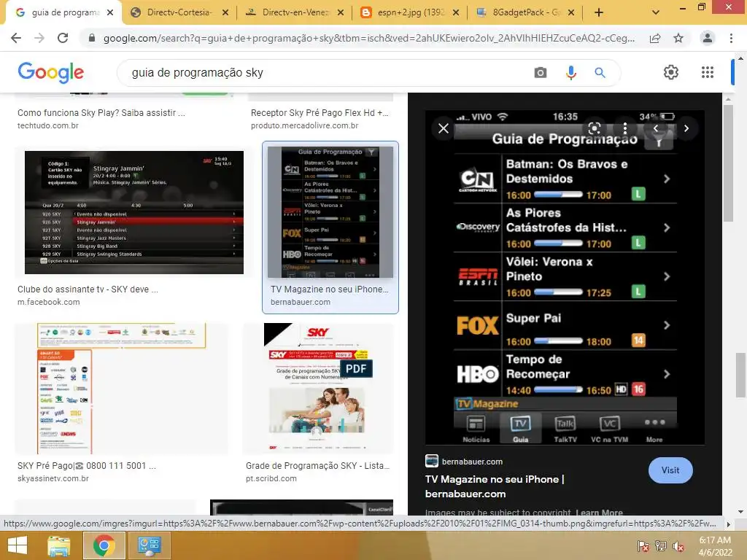Open the muted volume tray icon
The image size is (747, 560).
pos(678,546)
